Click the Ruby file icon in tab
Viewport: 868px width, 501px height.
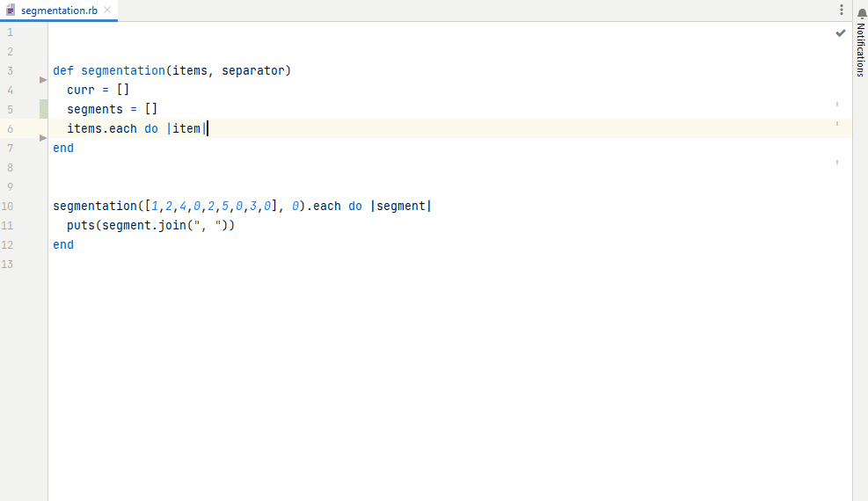(x=10, y=10)
